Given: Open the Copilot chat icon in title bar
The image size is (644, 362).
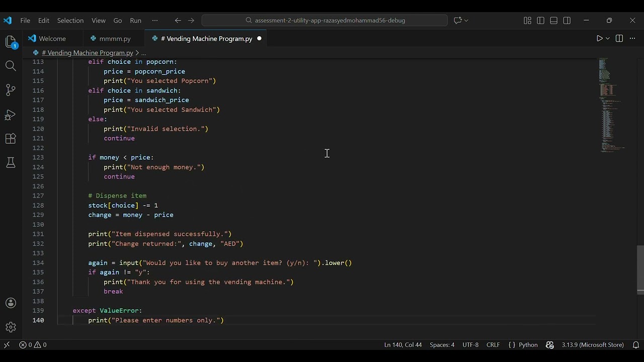Looking at the screenshot, I should click(x=457, y=21).
